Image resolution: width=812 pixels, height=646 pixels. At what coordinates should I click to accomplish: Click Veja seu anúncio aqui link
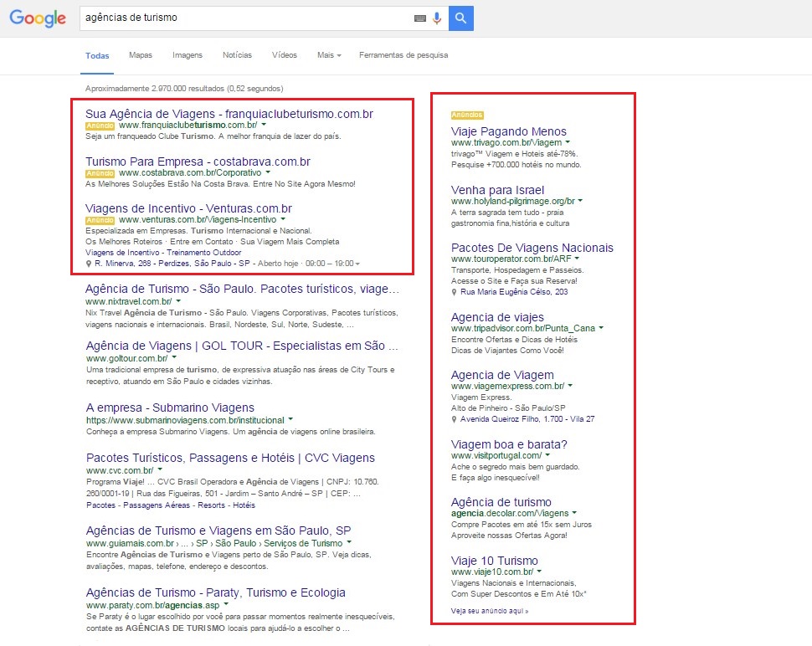490,612
